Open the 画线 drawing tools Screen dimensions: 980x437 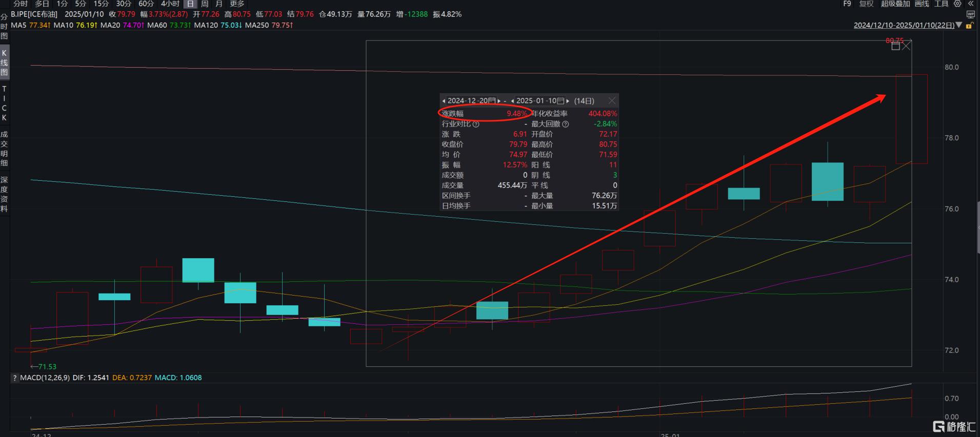pos(922,4)
